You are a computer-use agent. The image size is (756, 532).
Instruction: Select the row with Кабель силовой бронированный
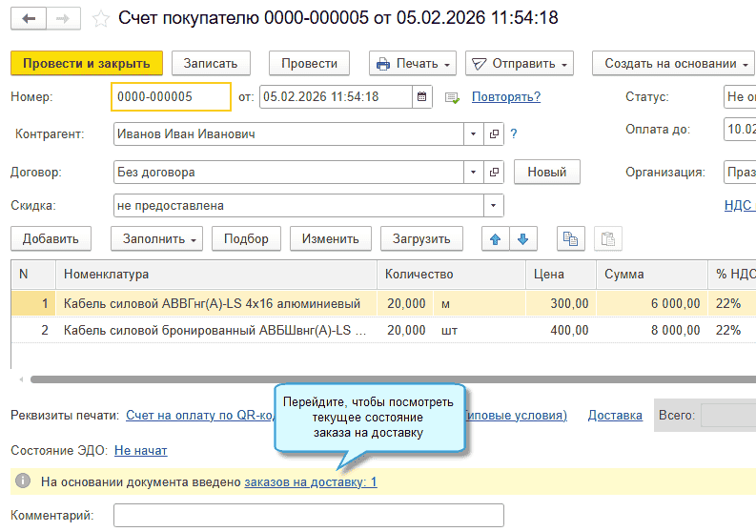(215, 331)
